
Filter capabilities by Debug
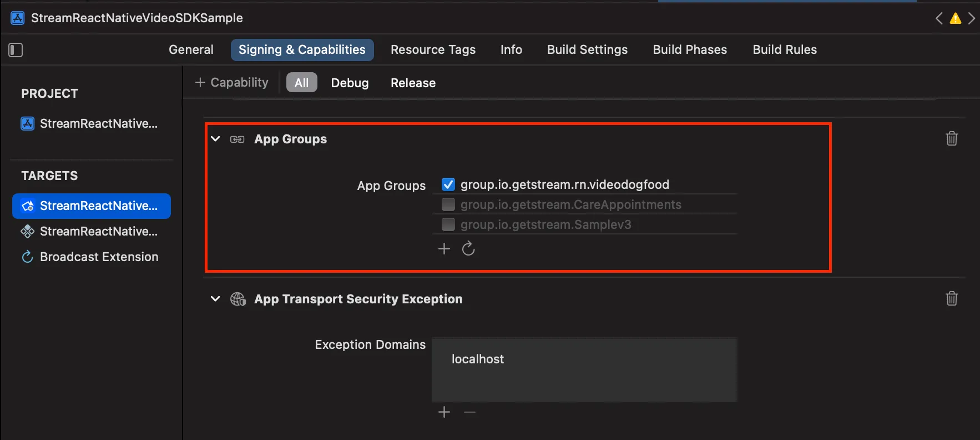point(350,83)
